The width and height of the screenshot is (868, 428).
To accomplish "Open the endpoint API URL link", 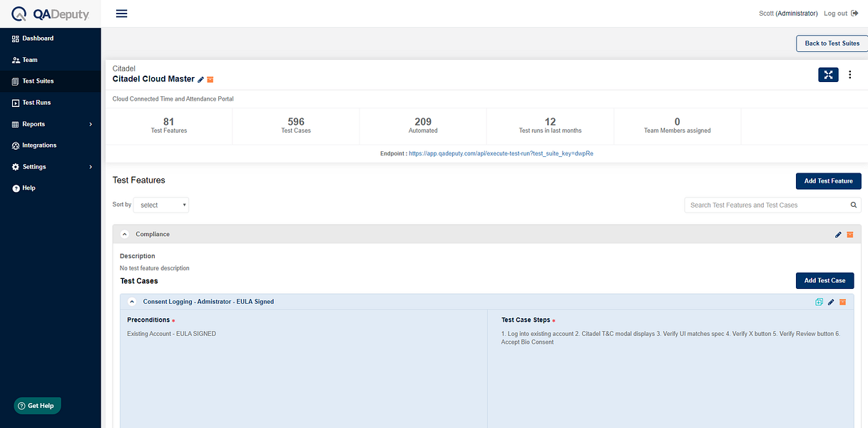I will (501, 153).
